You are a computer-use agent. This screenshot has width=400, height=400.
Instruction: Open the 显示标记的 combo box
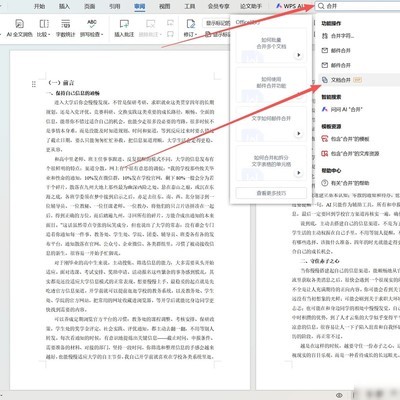216,23
